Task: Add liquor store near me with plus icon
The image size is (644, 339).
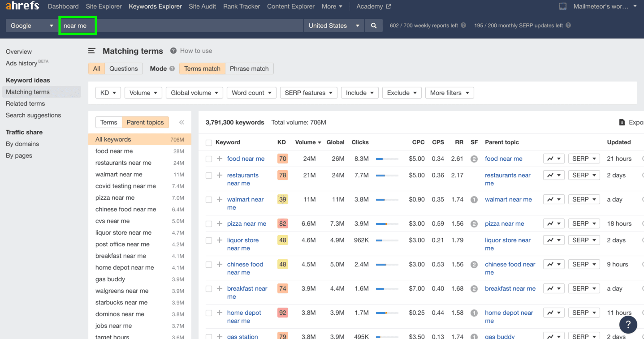Action: click(x=219, y=240)
